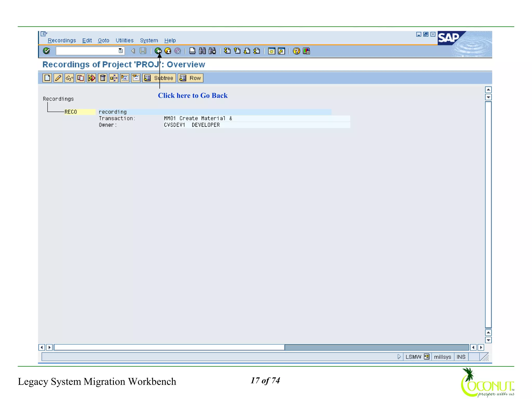Click the Print icon

pyautogui.click(x=192, y=51)
